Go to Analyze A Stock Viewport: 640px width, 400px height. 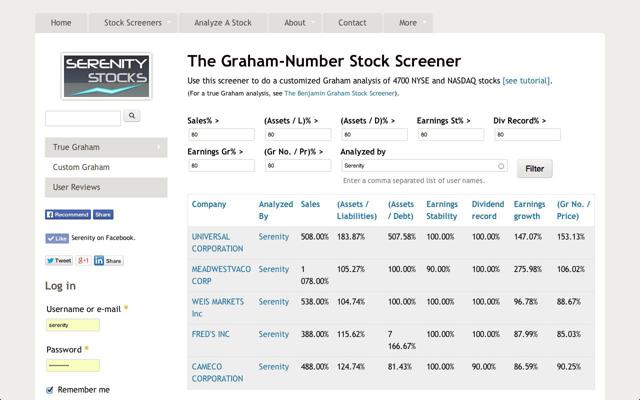point(223,23)
